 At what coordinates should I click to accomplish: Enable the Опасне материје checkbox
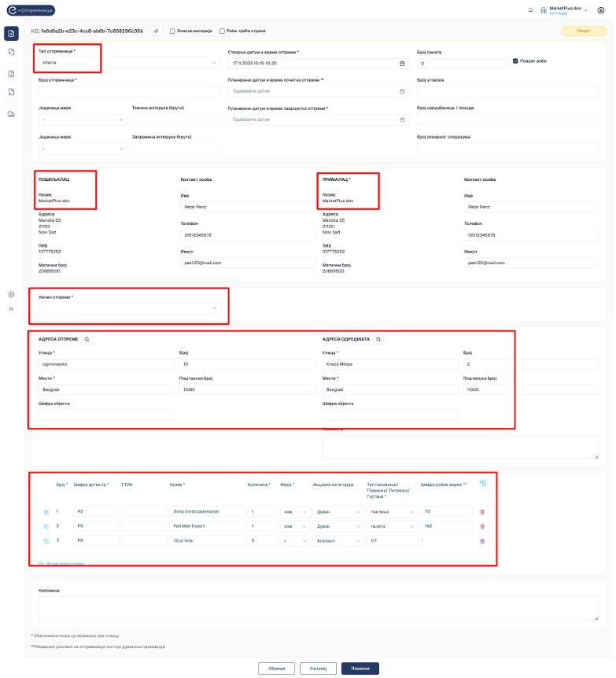172,31
